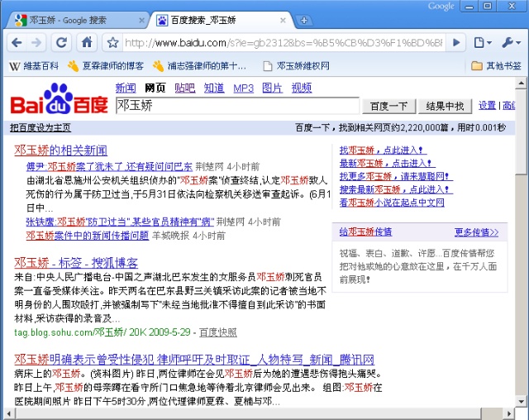The image size is (529, 420).
Task: Click the horizontal scrollbar thumb
Action: (x=248, y=413)
